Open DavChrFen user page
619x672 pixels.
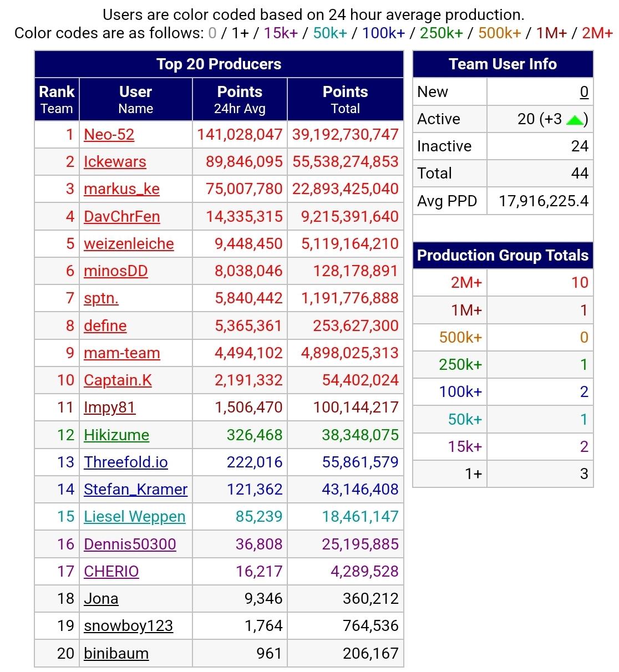click(x=121, y=216)
